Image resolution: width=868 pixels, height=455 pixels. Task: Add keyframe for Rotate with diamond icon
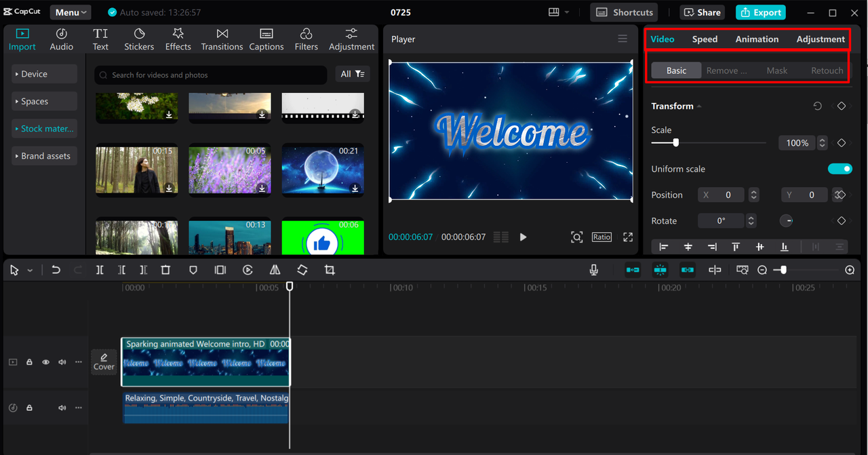[x=842, y=221]
